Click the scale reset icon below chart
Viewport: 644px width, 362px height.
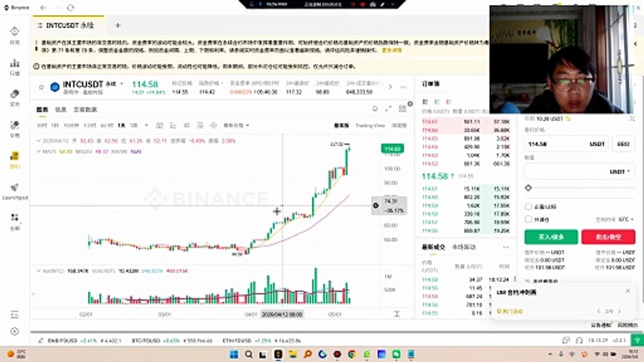pos(396,314)
